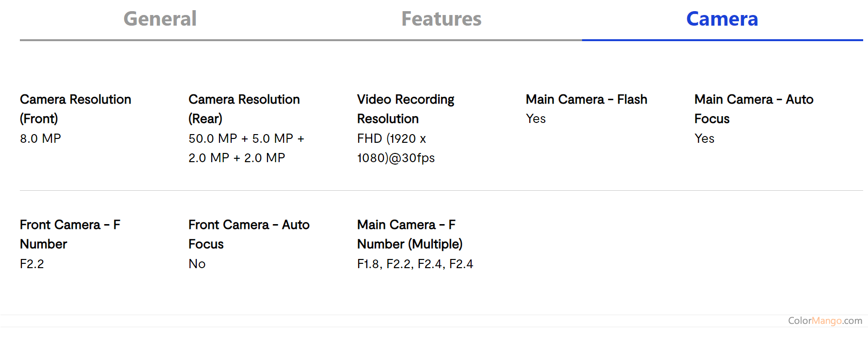
Task: Open the Features tab
Action: coord(441,19)
